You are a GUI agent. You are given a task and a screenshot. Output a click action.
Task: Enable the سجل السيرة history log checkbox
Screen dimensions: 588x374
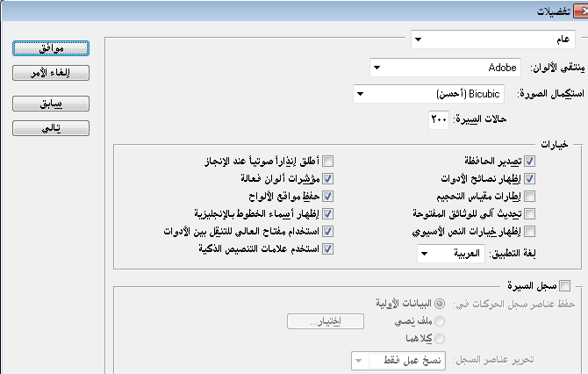point(563,284)
